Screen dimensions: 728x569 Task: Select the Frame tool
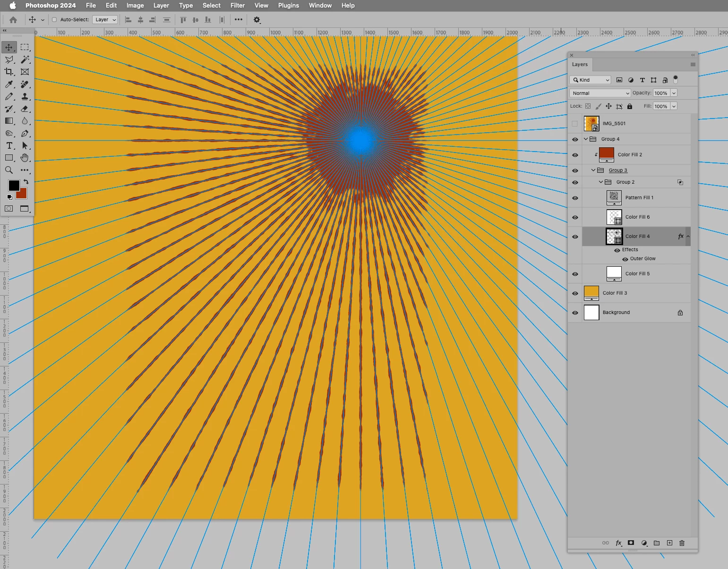pyautogui.click(x=25, y=72)
